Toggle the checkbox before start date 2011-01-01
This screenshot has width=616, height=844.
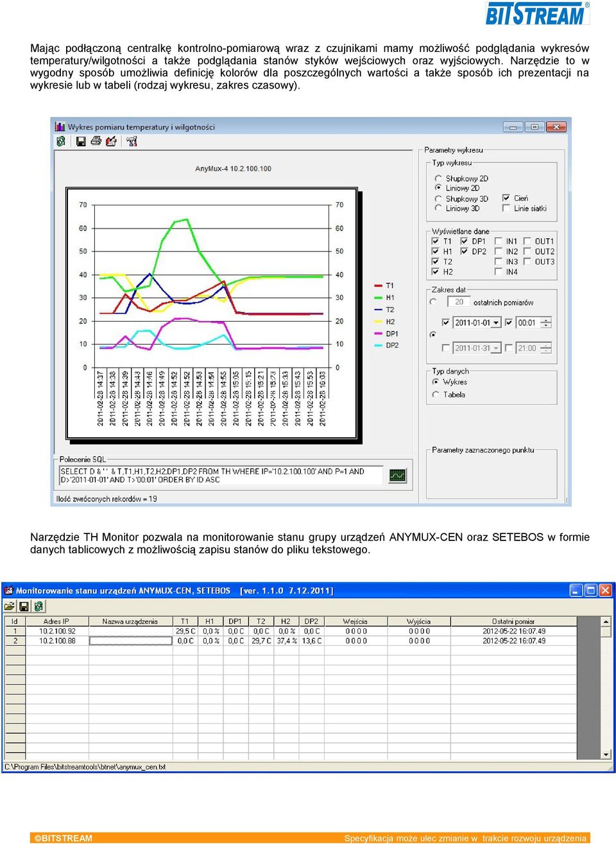[x=447, y=323]
